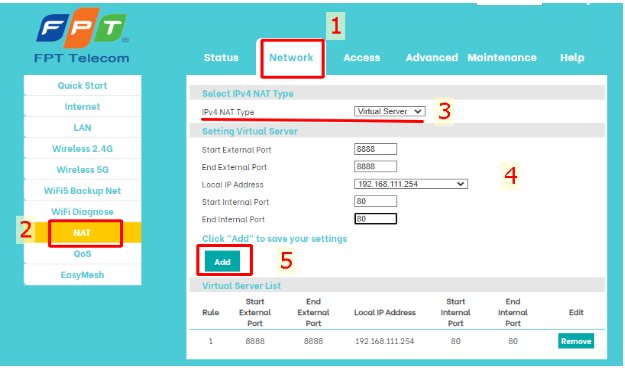Open WiFi Diagnose page
This screenshot has width=625, height=368.
(83, 212)
